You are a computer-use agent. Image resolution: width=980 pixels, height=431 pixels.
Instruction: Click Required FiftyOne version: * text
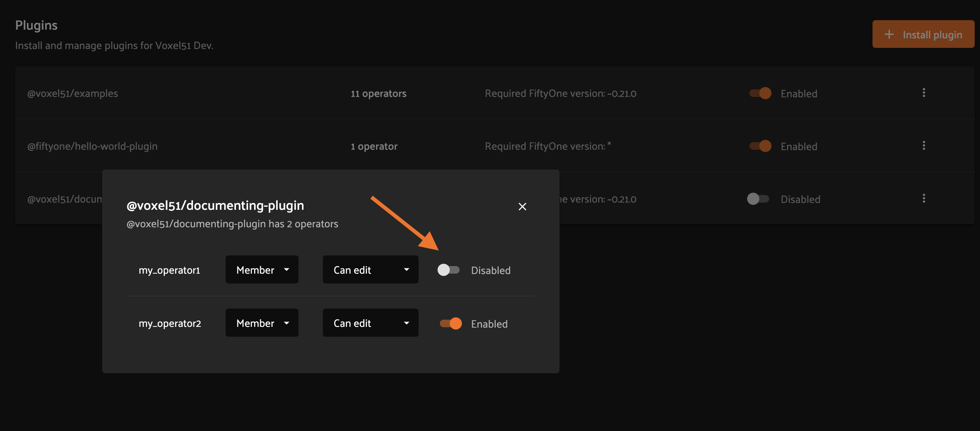548,146
